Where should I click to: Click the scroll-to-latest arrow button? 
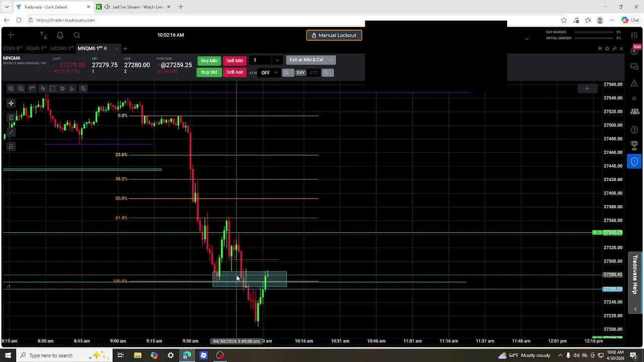587,88
